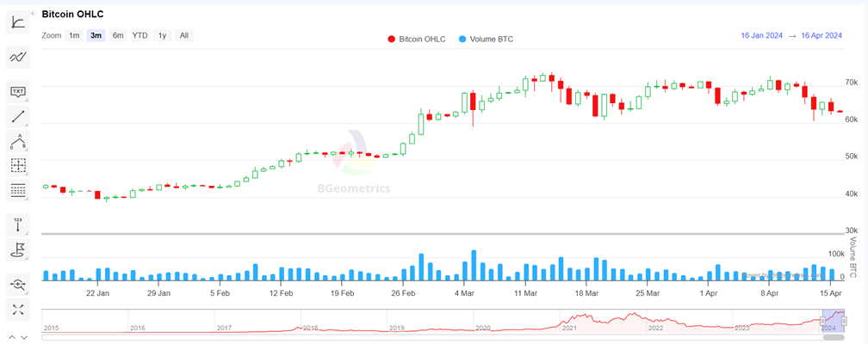868x344 pixels.
Task: Grab the right handle of the navigator selection
Action: [844, 322]
